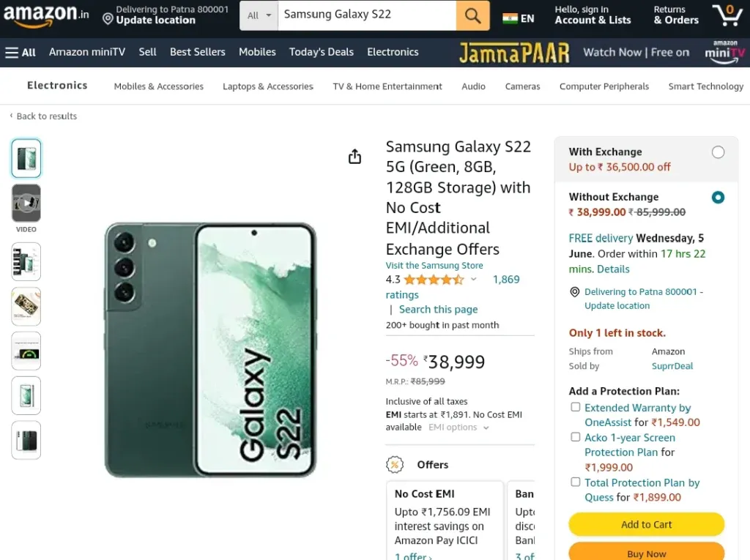Viewport: 750px width, 560px height.
Task: Open the shopping cart icon
Action: coord(728,15)
